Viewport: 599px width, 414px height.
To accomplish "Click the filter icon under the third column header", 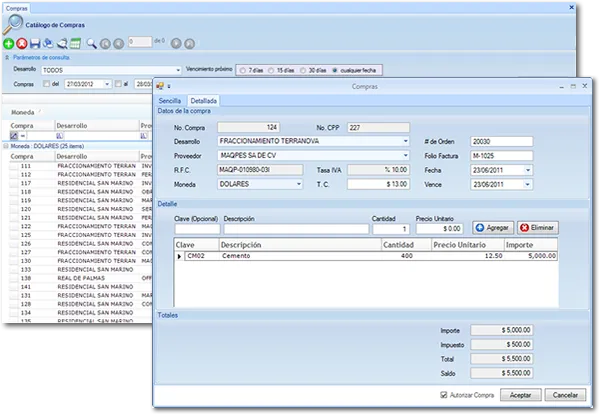I will [x=144, y=136].
